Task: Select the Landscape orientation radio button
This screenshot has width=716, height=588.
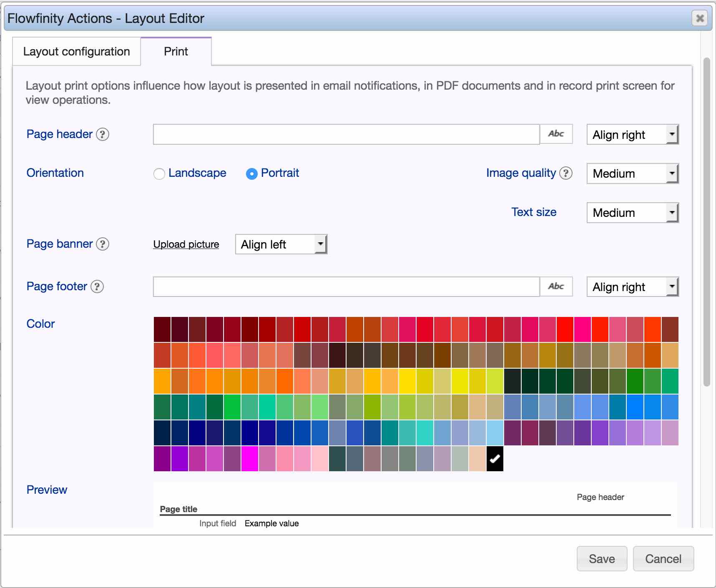Action: pos(159,173)
